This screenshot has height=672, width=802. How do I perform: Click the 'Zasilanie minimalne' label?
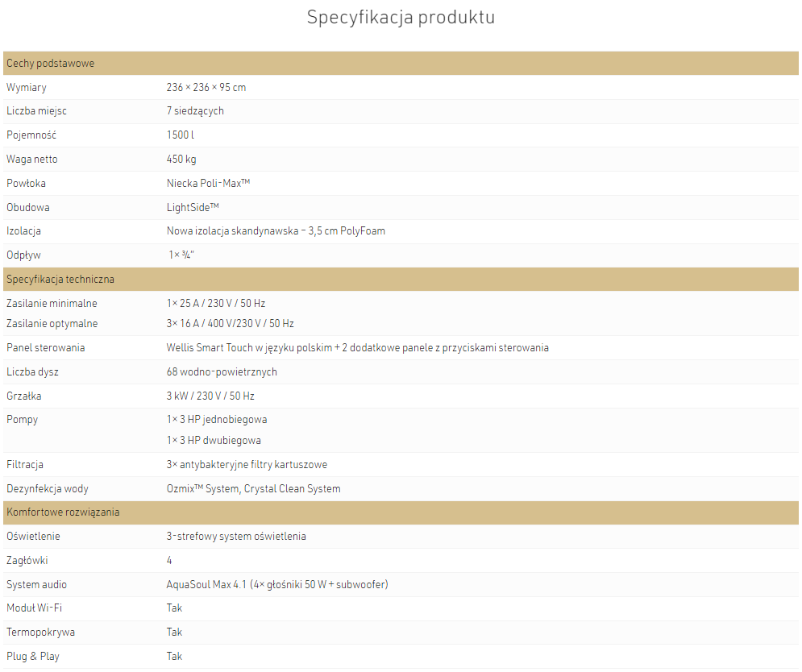(52, 303)
